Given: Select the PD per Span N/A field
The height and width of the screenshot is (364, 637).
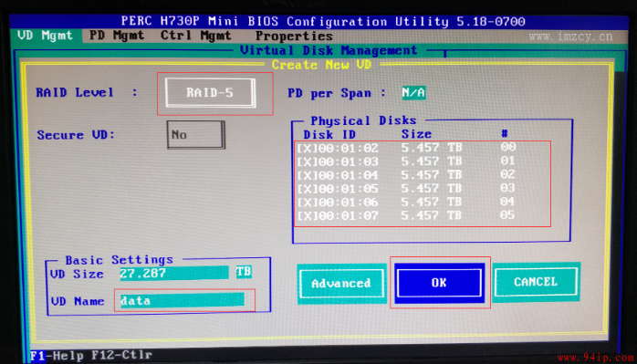Looking at the screenshot, I should click(x=413, y=93).
